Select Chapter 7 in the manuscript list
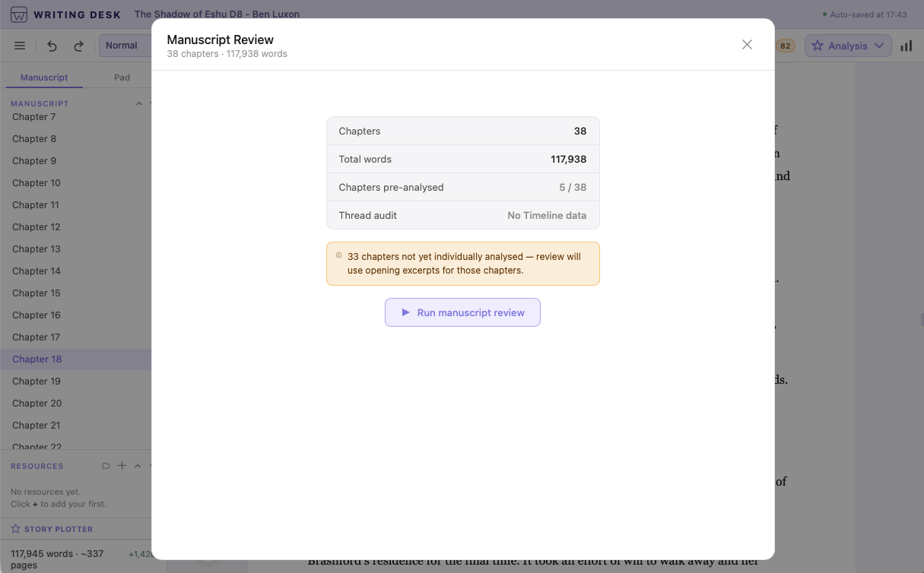 click(76, 117)
